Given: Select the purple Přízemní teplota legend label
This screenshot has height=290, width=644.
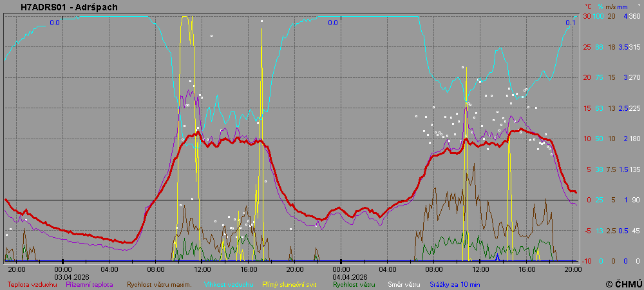Looking at the screenshot, I should click(90, 284).
